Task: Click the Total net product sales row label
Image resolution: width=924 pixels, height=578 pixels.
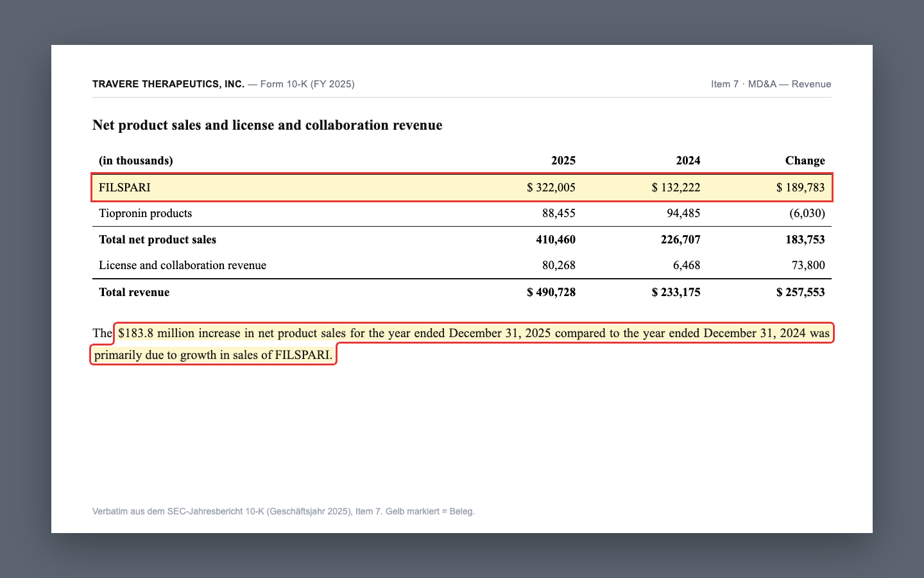Action: click(157, 240)
